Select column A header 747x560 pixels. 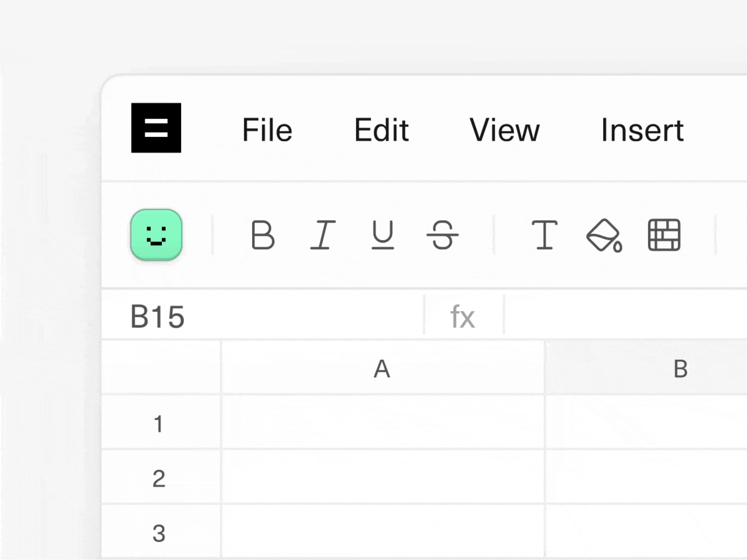pyautogui.click(x=382, y=369)
